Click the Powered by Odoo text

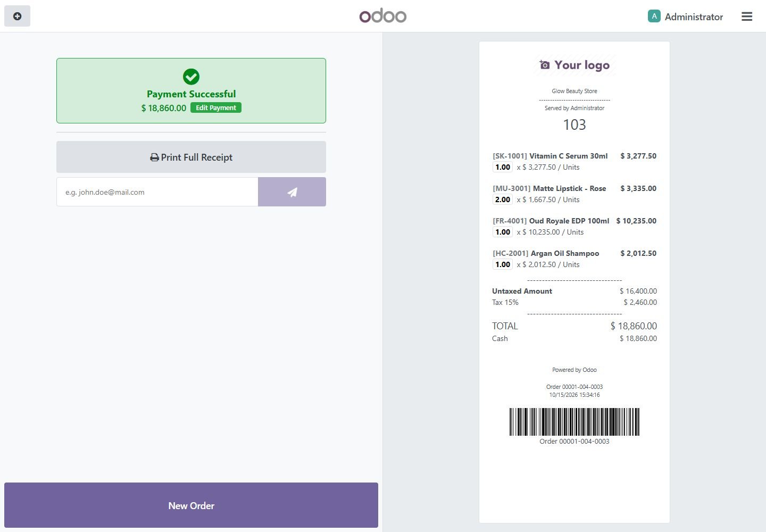(574, 370)
